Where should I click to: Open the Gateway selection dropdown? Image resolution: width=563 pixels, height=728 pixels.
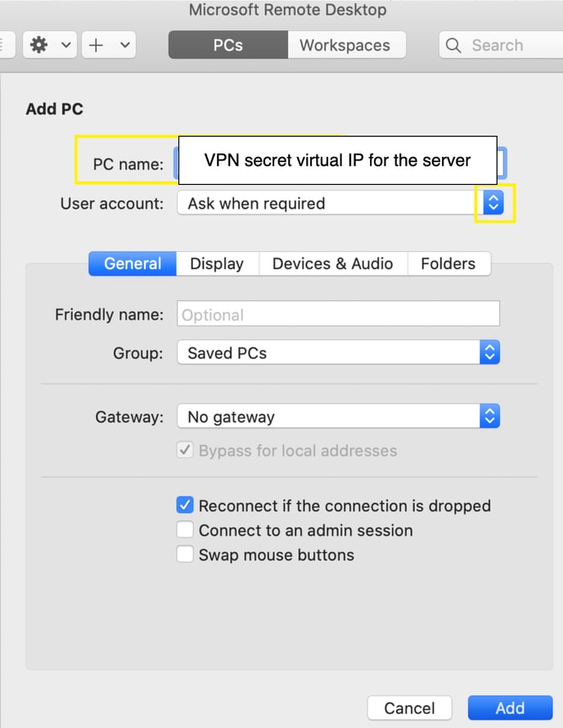[489, 416]
